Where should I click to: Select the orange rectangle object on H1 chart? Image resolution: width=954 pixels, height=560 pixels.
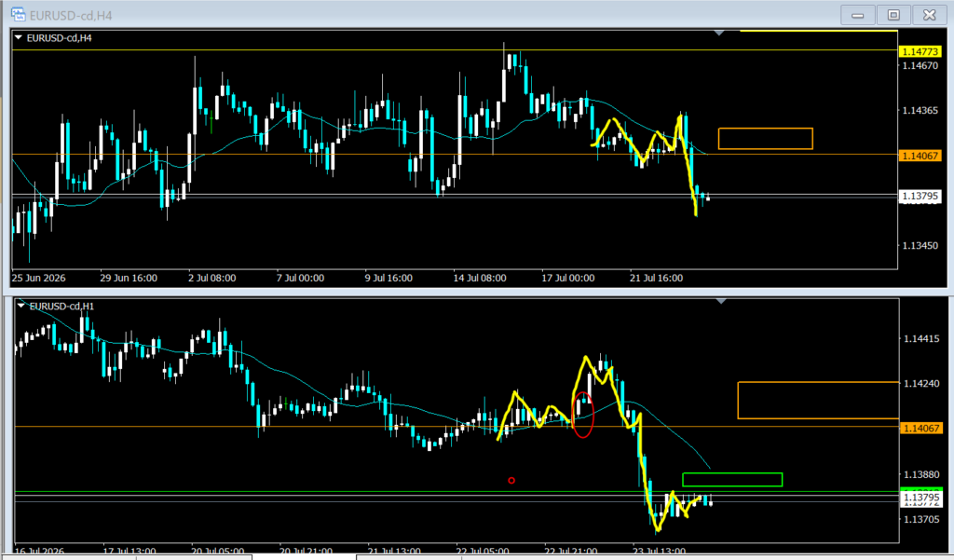coord(818,401)
